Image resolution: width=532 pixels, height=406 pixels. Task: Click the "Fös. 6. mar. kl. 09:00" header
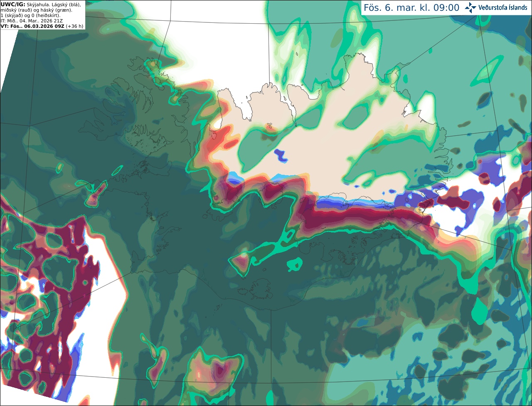click(x=411, y=8)
